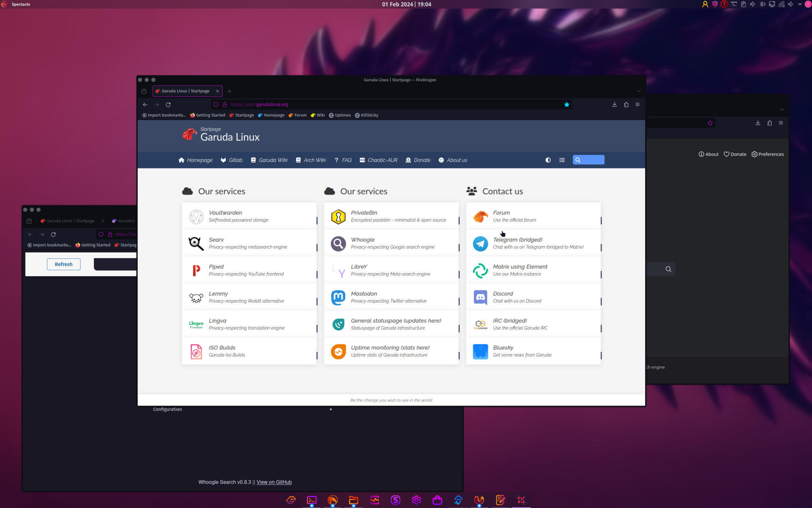Open the ISO Builds card
Image resolution: width=812 pixels, height=508 pixels.
[x=250, y=352]
